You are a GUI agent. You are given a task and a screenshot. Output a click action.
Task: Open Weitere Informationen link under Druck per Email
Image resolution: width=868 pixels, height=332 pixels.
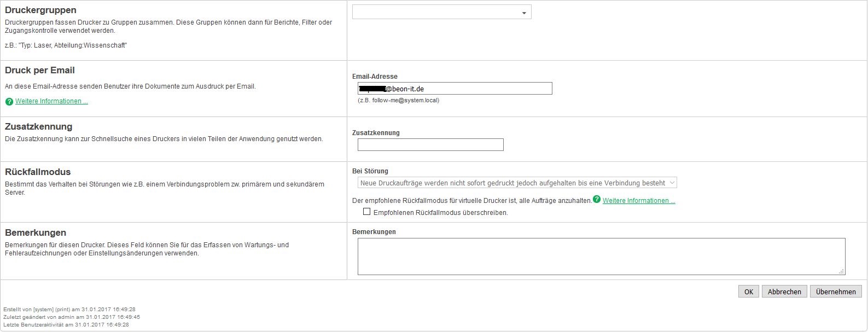(x=51, y=101)
